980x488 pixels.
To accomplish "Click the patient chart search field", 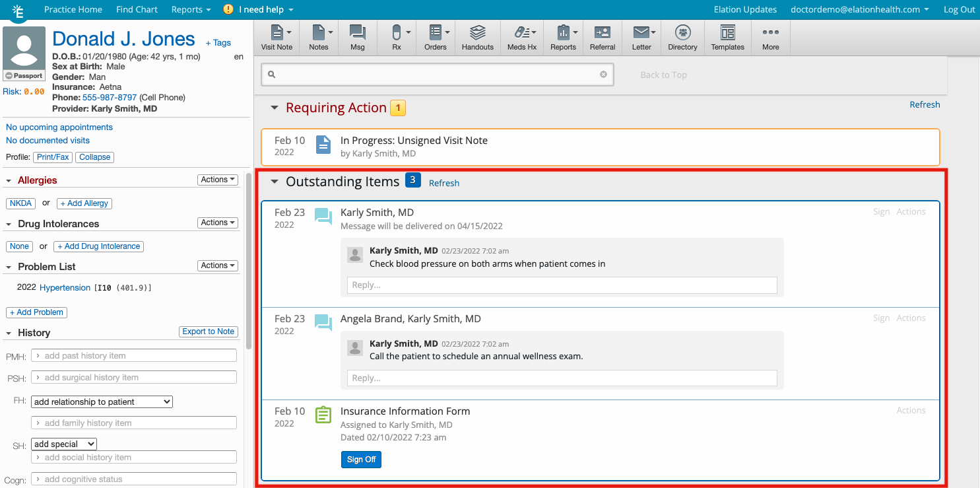I will point(437,74).
